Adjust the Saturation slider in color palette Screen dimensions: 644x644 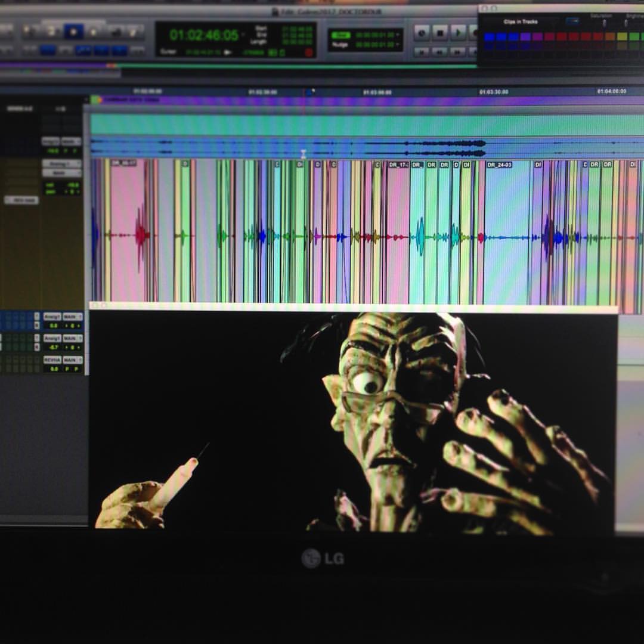603,23
